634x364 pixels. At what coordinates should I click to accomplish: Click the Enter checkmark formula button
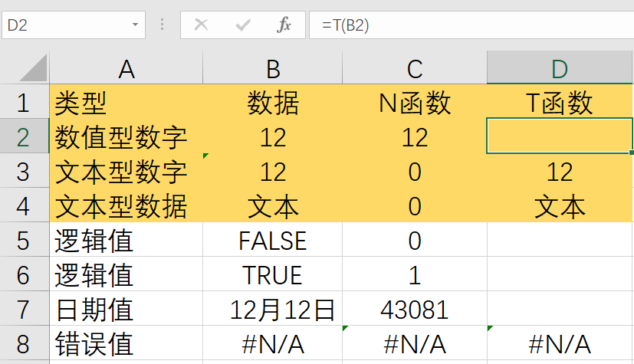coord(242,25)
